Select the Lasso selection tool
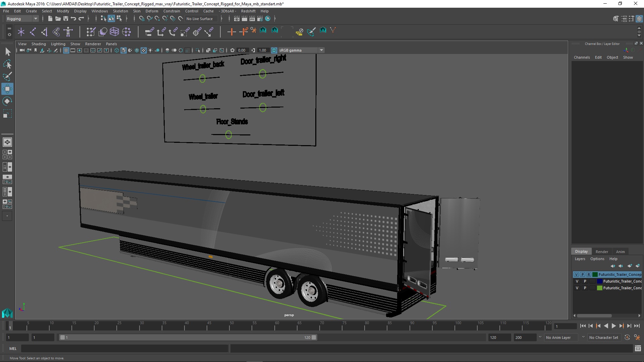Viewport: 644px width, 362px height. coord(7,64)
